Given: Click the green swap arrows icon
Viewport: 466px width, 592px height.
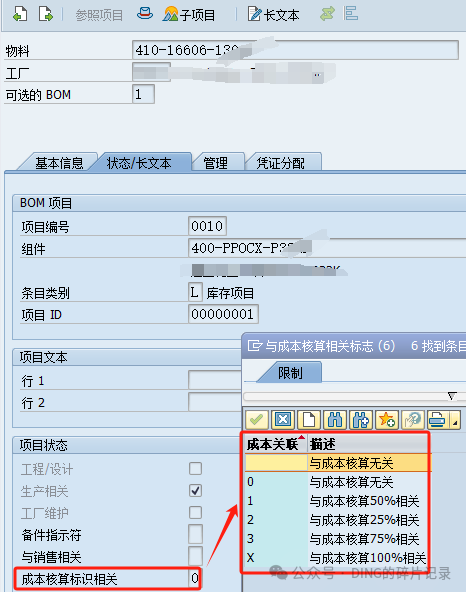Looking at the screenshot, I should point(327,14).
